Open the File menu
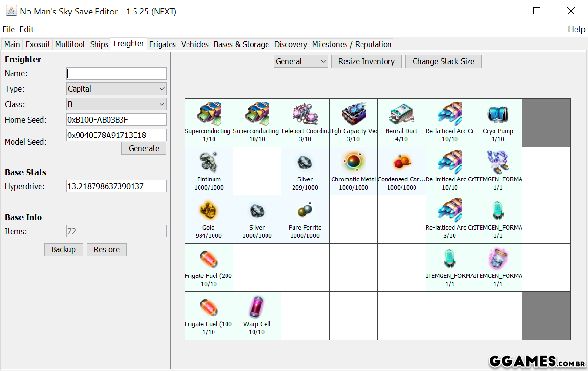The image size is (588, 371). coord(9,29)
